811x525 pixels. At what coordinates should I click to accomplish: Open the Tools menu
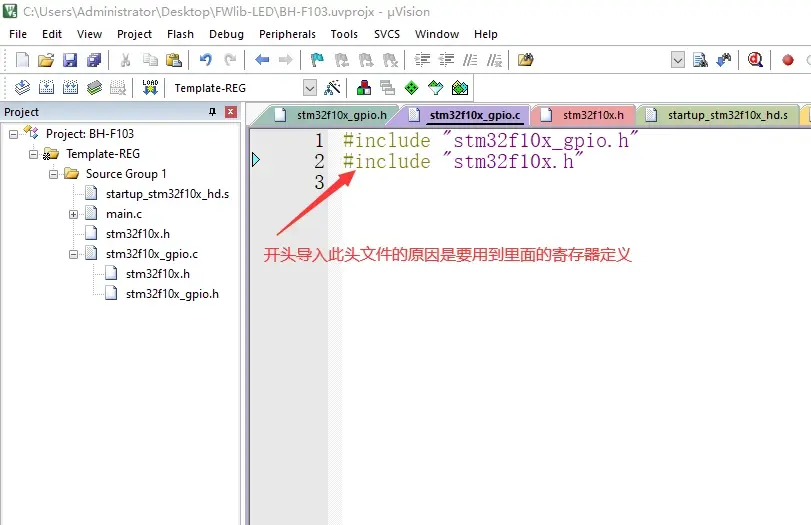pyautogui.click(x=344, y=34)
